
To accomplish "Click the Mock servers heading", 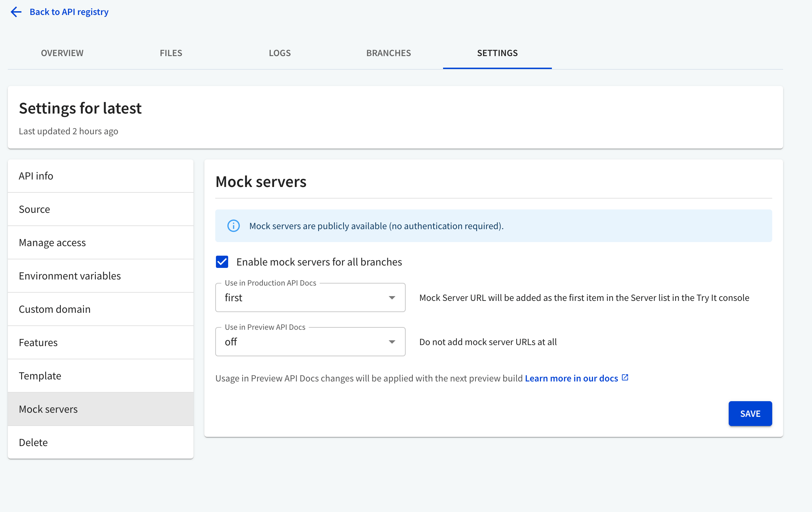I will 261,182.
